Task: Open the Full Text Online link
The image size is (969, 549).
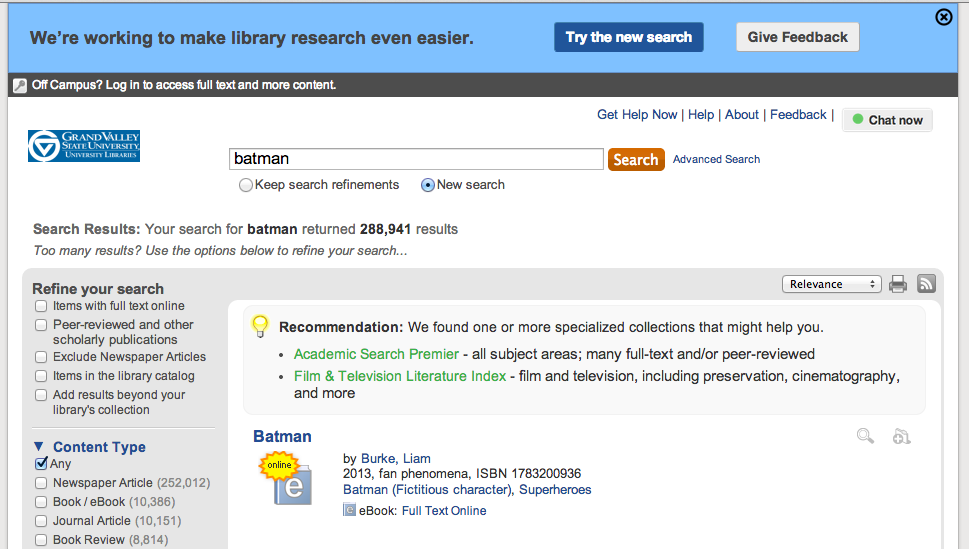Action: (x=444, y=511)
